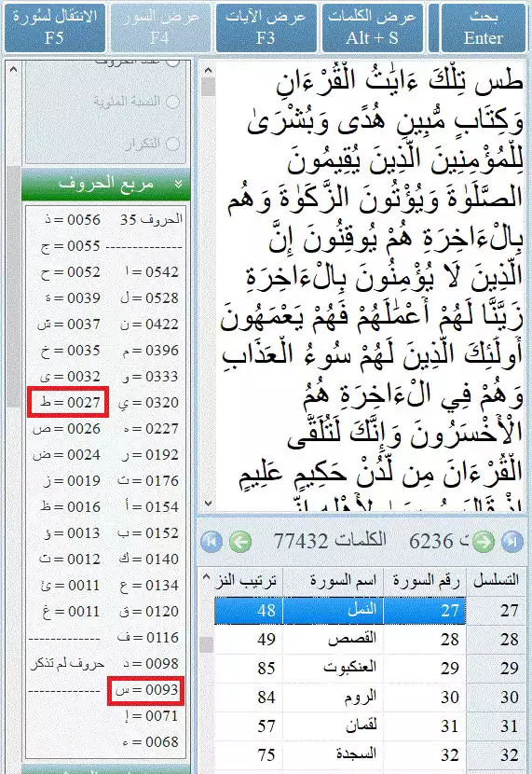This screenshot has height=774, width=532.
Task: Select the عدد الحروف radio button
Action: click(172, 62)
